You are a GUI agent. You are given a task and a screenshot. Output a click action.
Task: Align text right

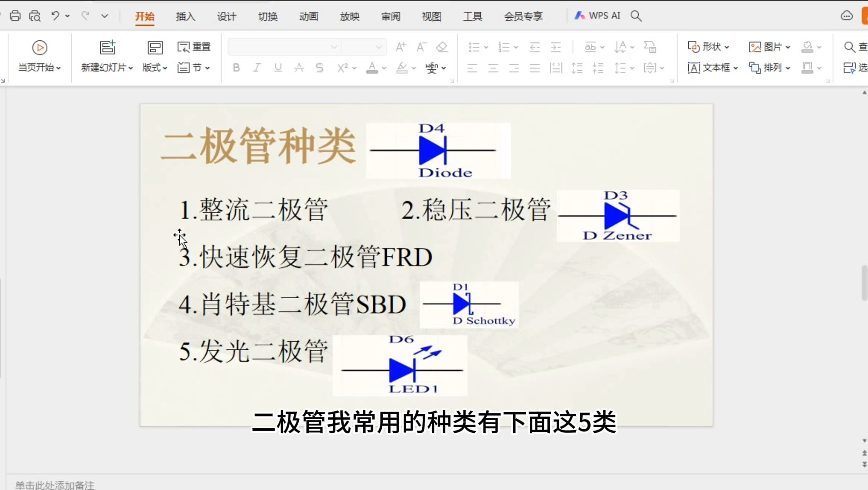pos(514,68)
